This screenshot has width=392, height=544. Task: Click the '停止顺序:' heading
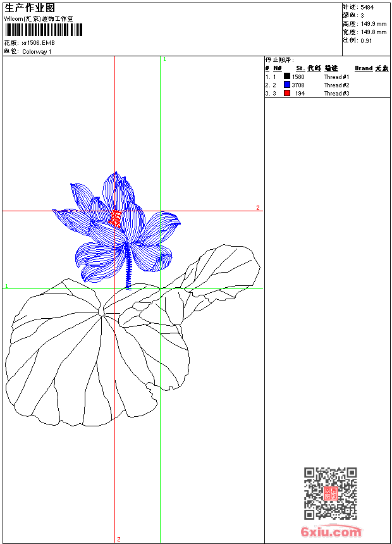coord(279,60)
